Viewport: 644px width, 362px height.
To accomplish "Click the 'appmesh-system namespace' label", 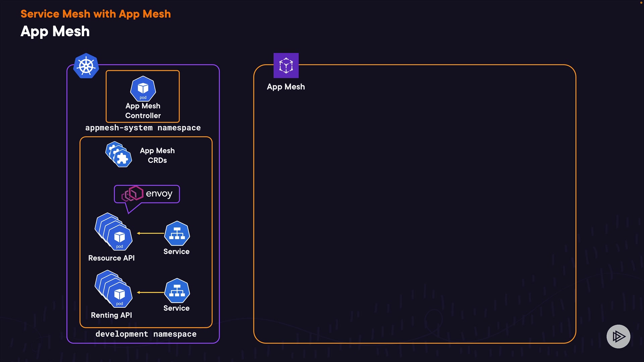I will pos(143,128).
